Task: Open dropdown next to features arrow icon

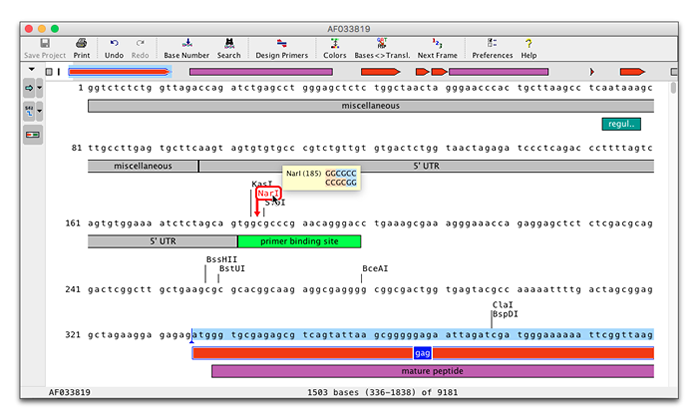Action: pos(40,89)
